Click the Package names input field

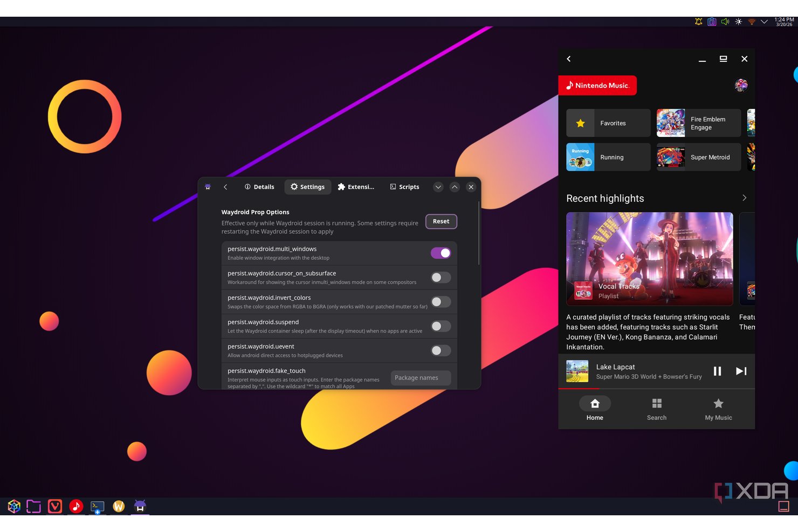coord(421,378)
